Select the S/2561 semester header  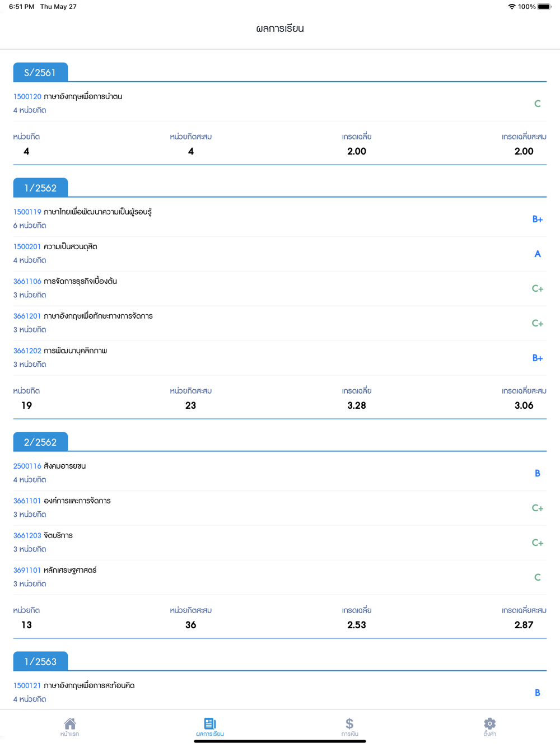tap(40, 72)
